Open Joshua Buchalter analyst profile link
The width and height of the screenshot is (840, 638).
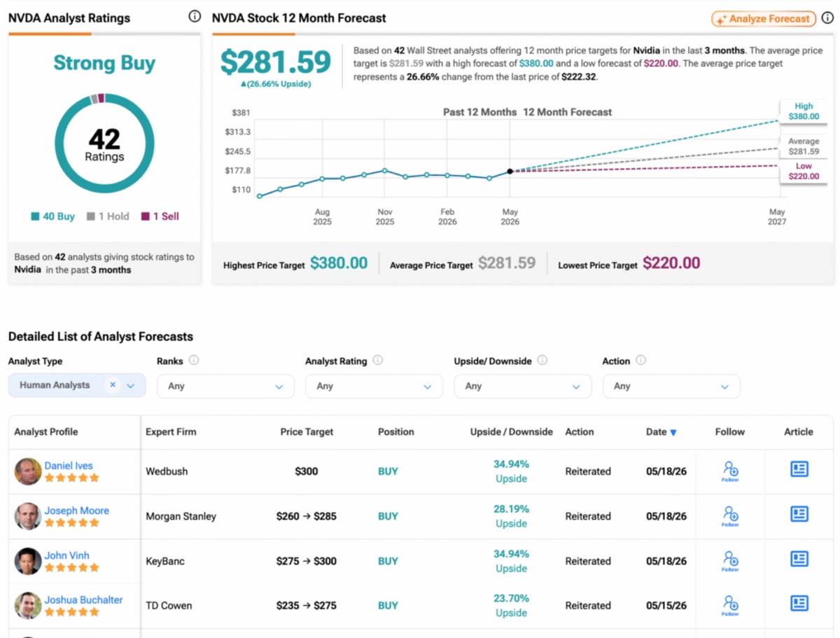click(84, 600)
